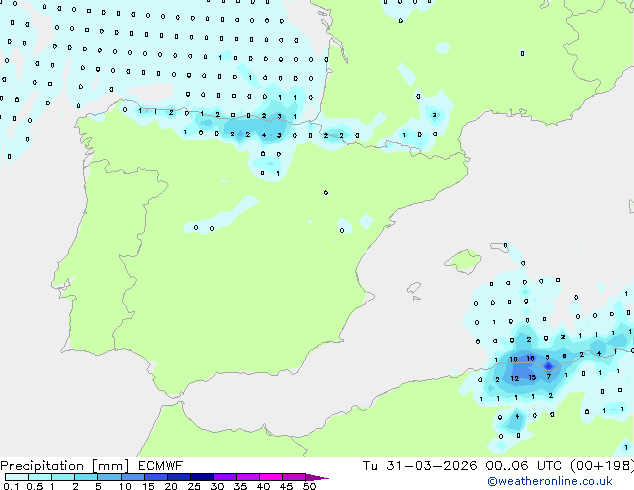The image size is (634, 490).
Task: Click the legend swatch between 20 and 25
Action: (178, 477)
